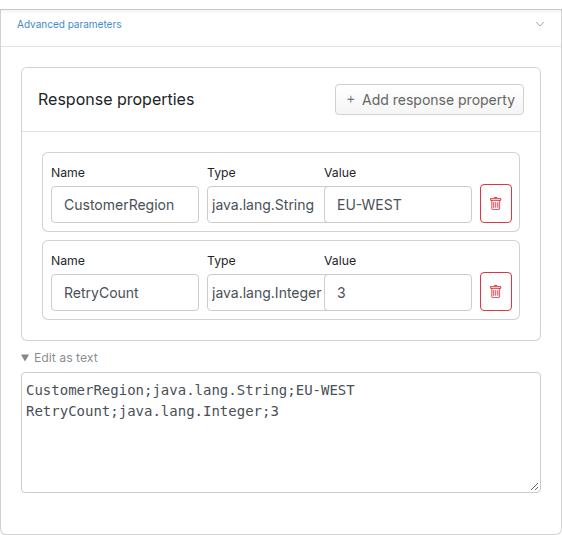Collapse Advanced parameters with the chevron
Viewport: 562px width, 535px height.
point(540,24)
